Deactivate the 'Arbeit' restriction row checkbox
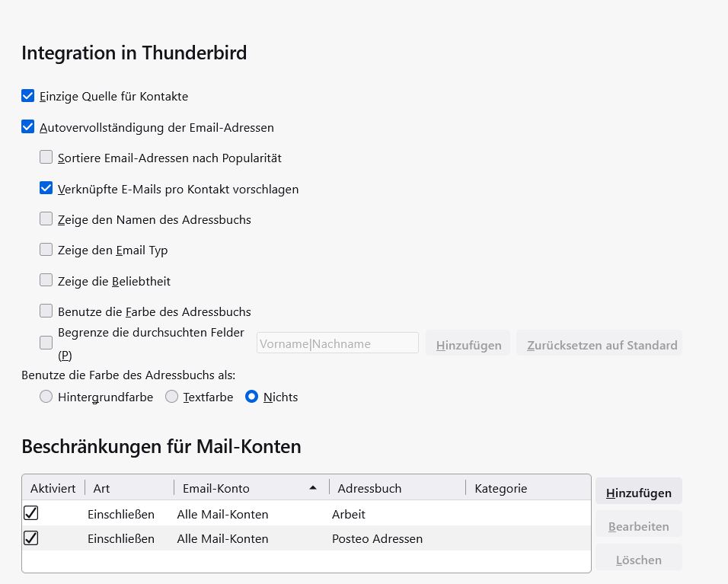The image size is (728, 584). click(x=31, y=514)
